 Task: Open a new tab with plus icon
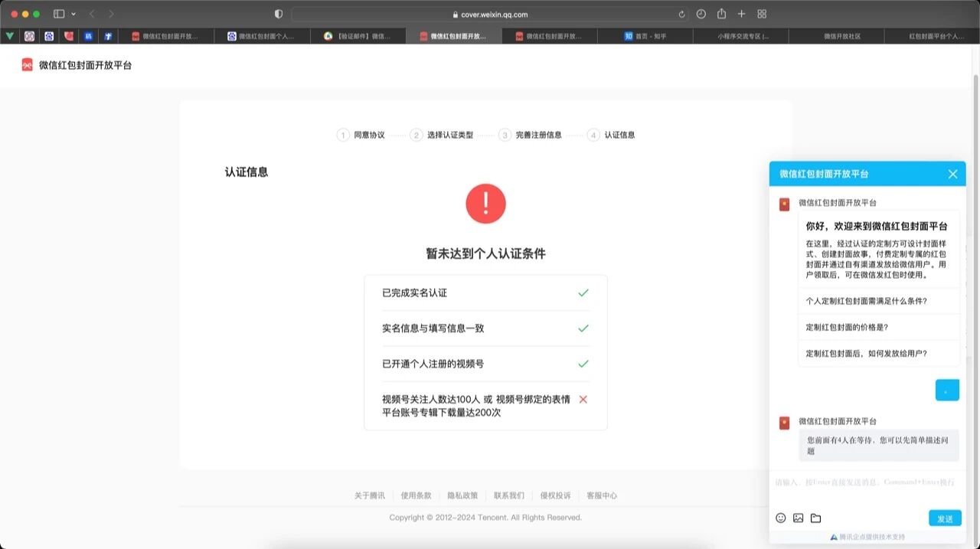741,14
